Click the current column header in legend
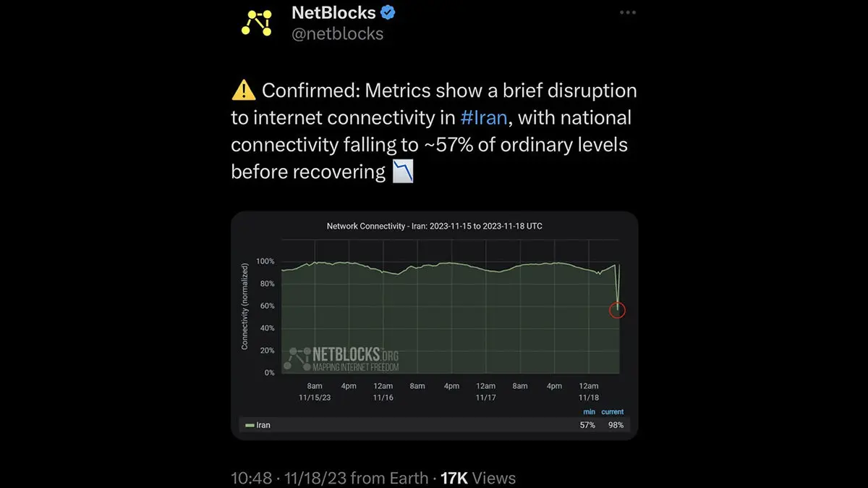The image size is (868, 488). [612, 412]
